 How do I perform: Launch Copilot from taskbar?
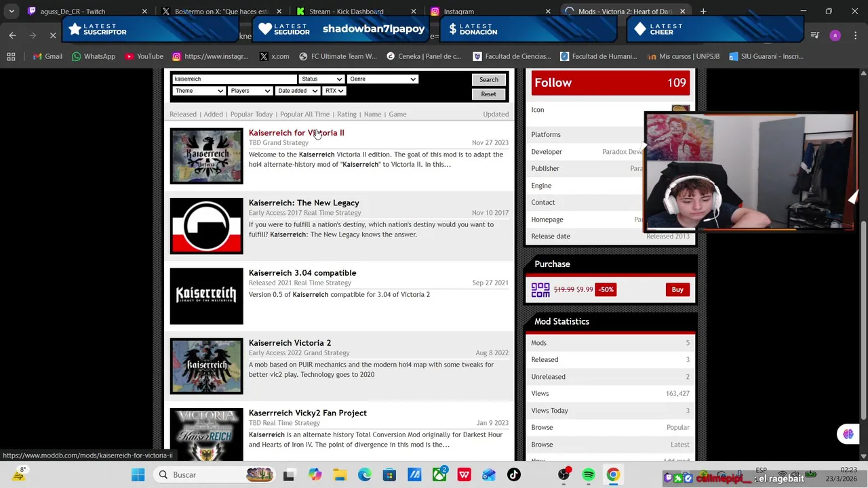click(315, 475)
